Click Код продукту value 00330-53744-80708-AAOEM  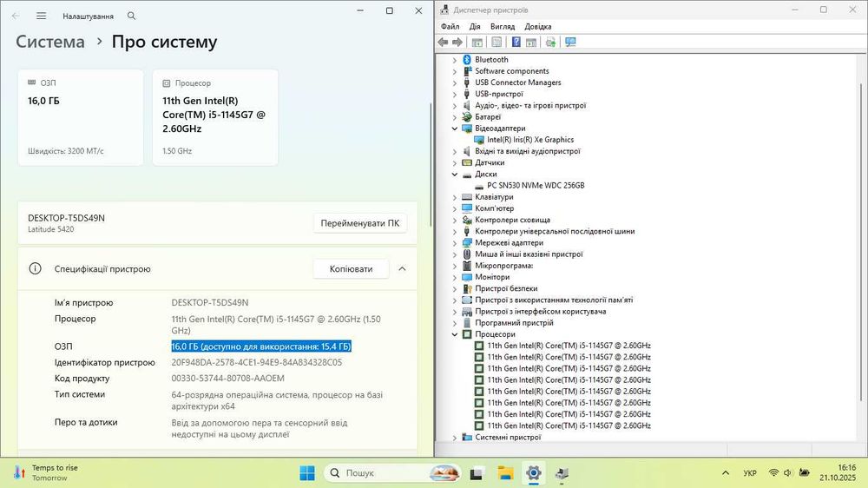(227, 379)
